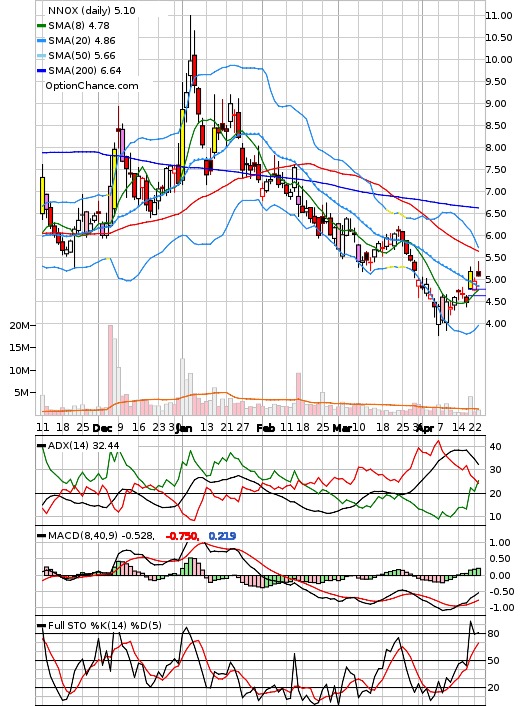Click the 0.00 label on MACD axis
The width and height of the screenshot is (526, 706).
(499, 575)
